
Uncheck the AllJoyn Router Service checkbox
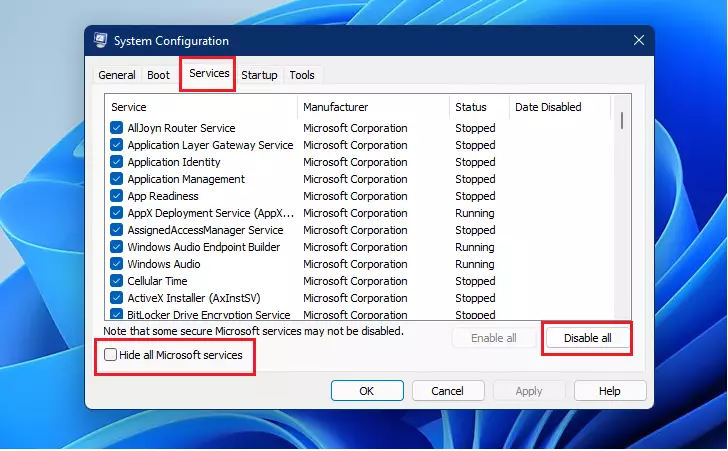[117, 128]
